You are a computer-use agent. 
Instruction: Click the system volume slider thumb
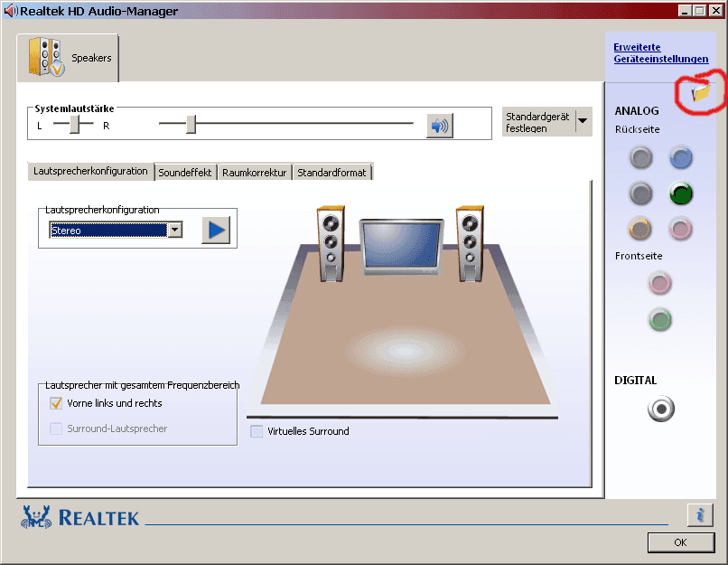click(x=191, y=124)
